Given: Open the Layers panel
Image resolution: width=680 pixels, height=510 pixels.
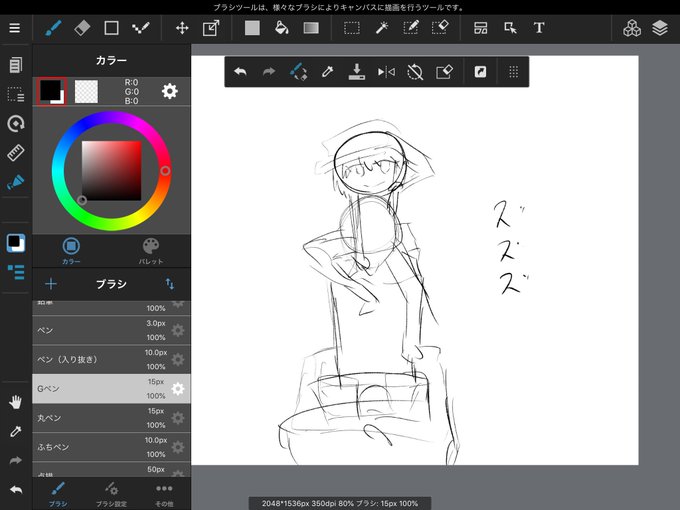Looking at the screenshot, I should (x=660, y=28).
